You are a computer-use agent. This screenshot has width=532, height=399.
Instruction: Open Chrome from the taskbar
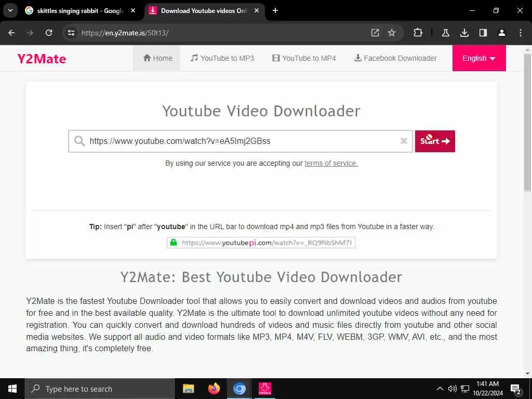point(239,389)
